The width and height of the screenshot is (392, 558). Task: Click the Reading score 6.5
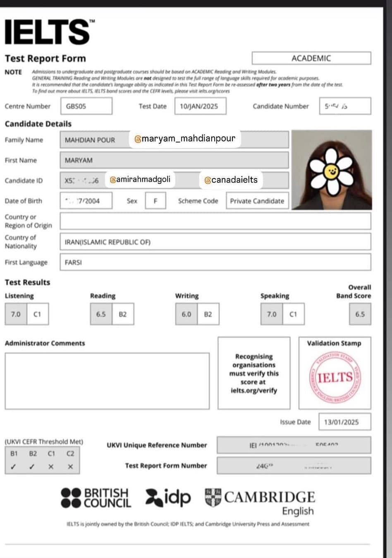(101, 314)
